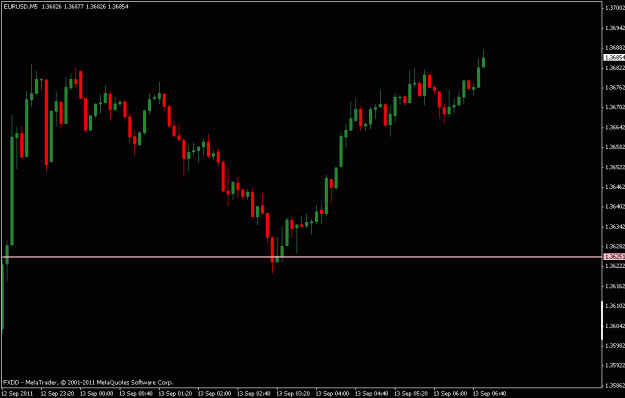Image resolution: width=625 pixels, height=398 pixels.
Task: Click the 1.3634 price axis label
Action: point(615,226)
